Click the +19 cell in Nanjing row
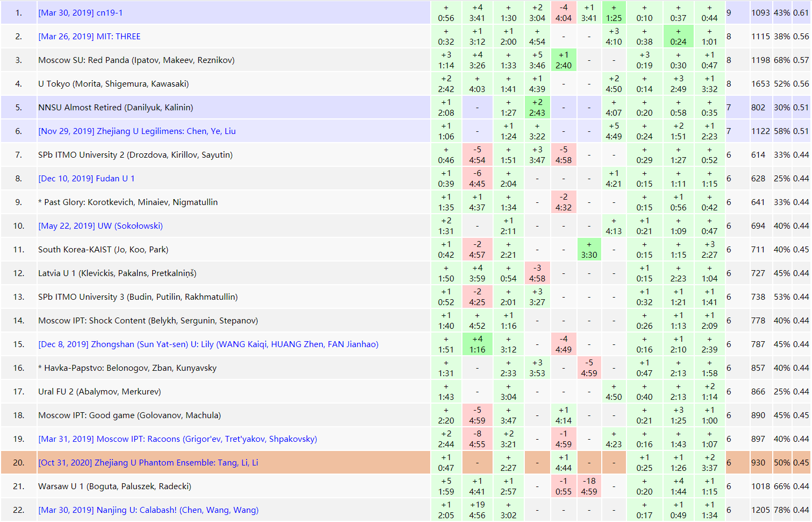This screenshot has width=812, height=522. click(x=477, y=510)
